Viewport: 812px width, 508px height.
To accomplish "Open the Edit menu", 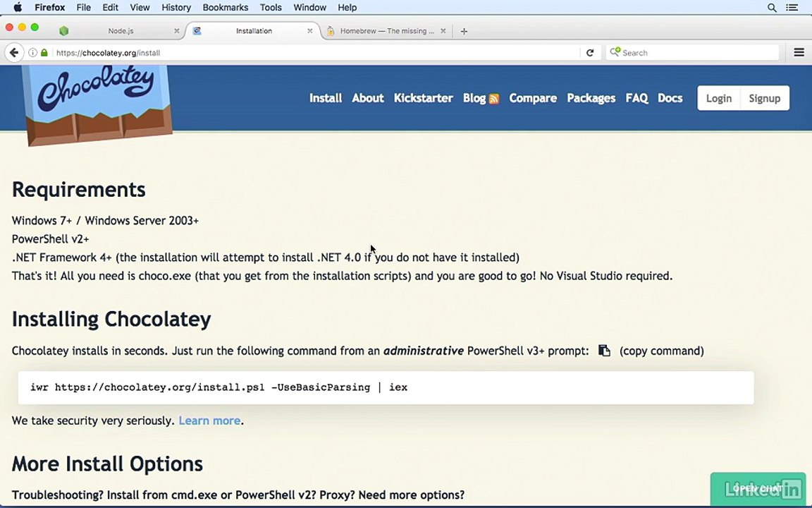I will [110, 7].
